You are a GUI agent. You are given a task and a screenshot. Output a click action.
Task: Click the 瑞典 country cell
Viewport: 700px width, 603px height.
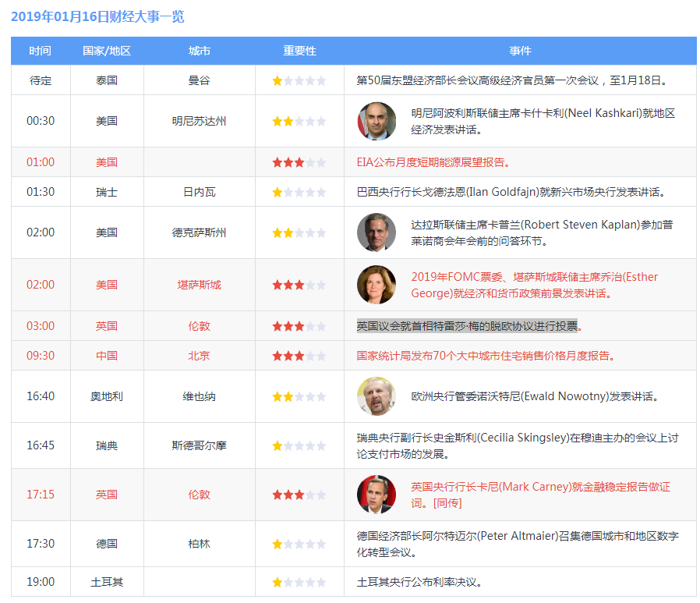click(x=107, y=445)
